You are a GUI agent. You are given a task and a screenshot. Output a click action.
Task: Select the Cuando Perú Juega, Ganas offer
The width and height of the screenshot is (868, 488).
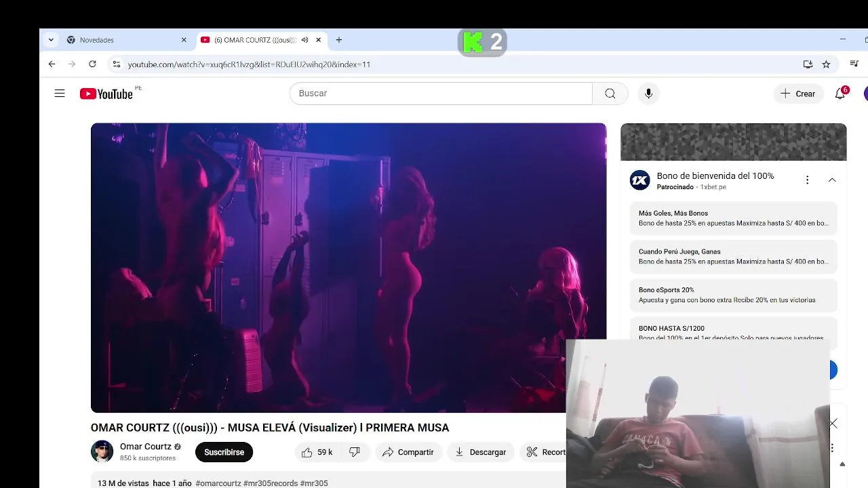click(734, 256)
